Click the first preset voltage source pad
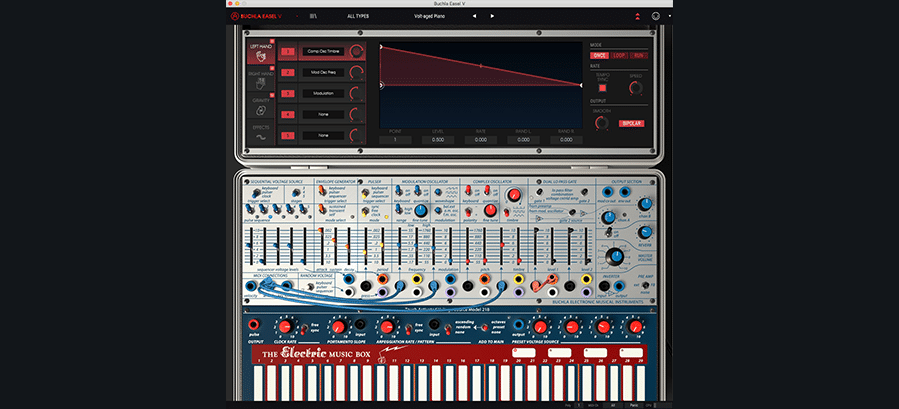 [524, 352]
